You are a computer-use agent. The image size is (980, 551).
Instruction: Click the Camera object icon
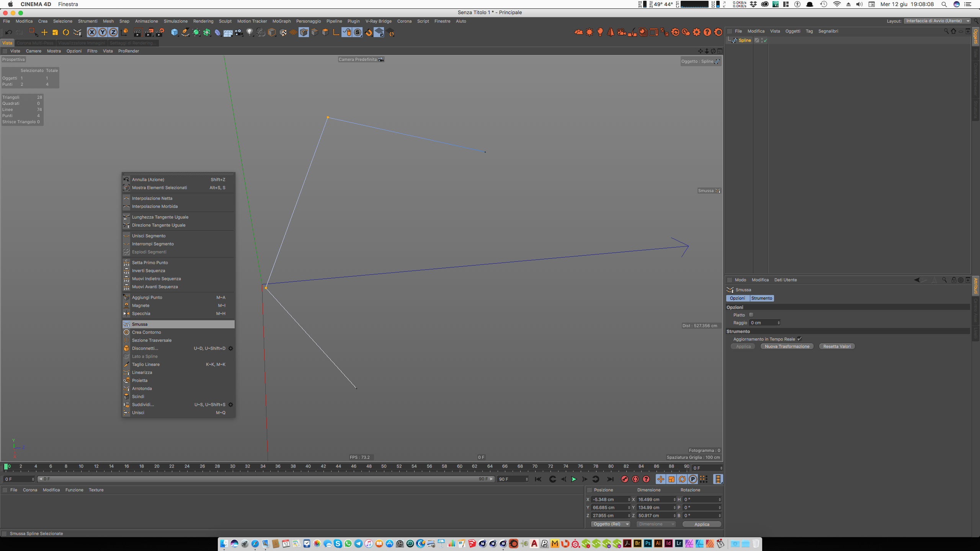point(239,33)
